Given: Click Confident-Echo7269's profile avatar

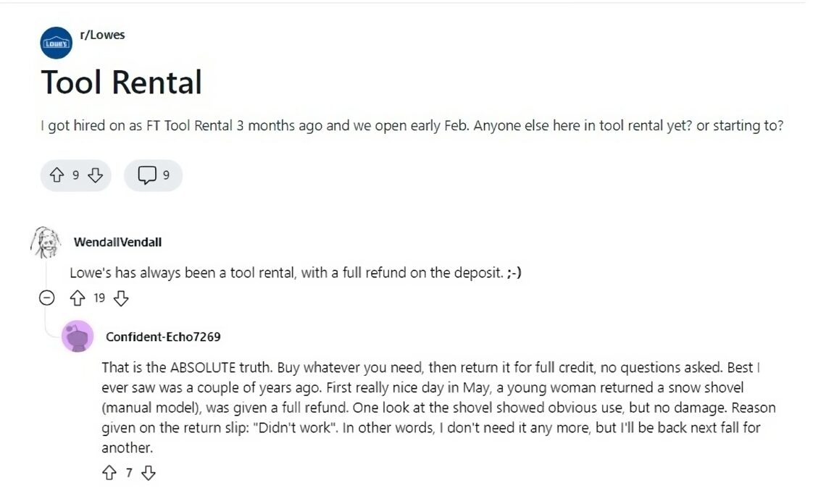Looking at the screenshot, I should (x=78, y=337).
